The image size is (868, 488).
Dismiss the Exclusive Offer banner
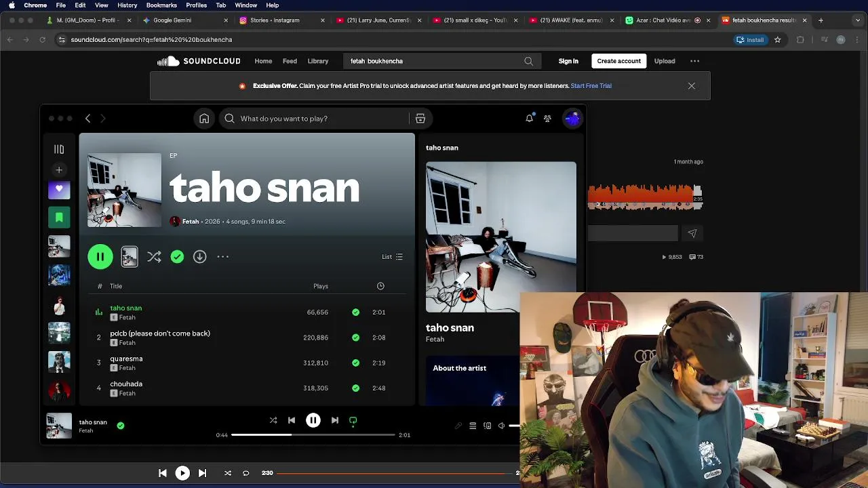coord(692,86)
